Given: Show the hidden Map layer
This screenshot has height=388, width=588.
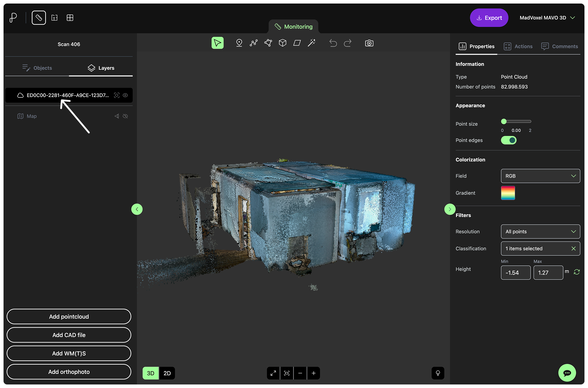Looking at the screenshot, I should 125,116.
